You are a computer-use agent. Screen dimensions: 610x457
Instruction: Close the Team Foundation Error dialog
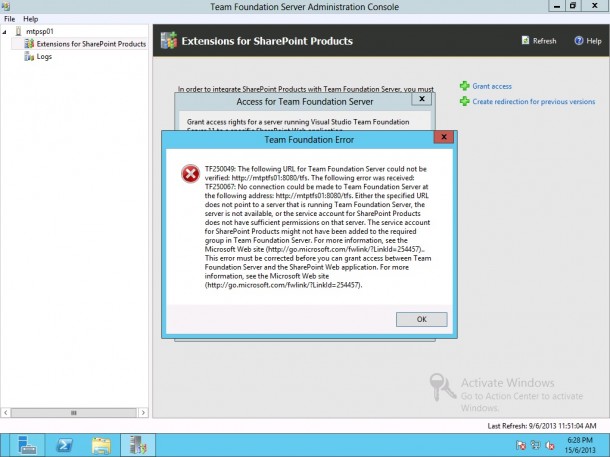(444, 137)
